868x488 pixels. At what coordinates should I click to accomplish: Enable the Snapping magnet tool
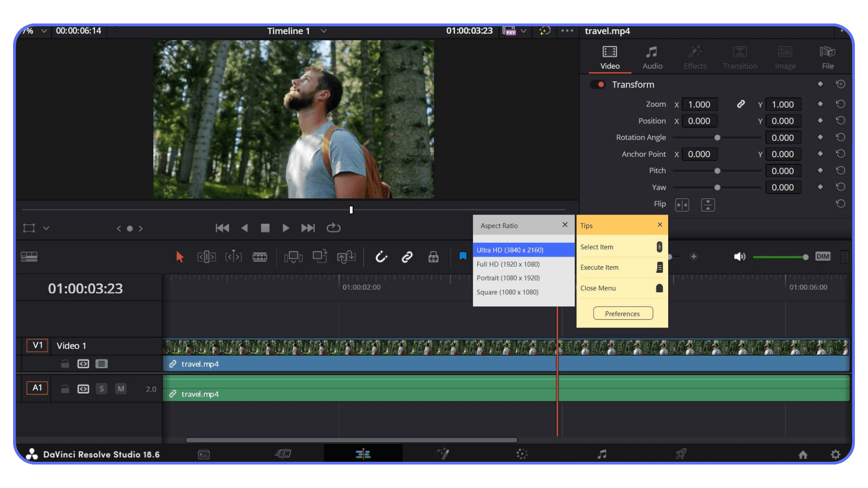point(381,257)
